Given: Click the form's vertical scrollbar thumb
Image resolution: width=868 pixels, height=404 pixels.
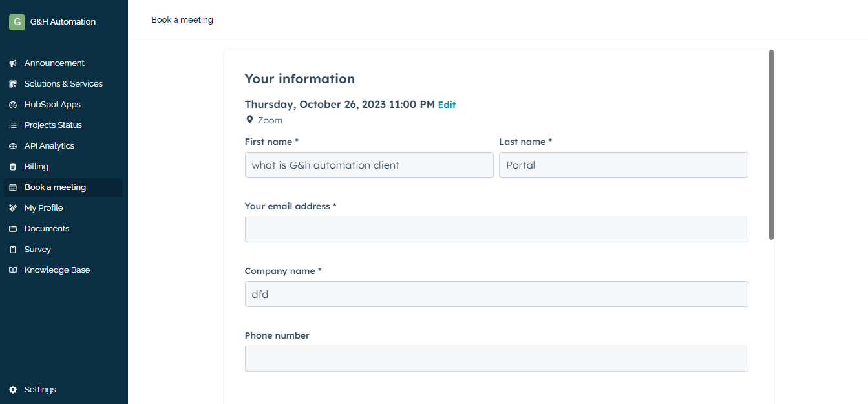Looking at the screenshot, I should [771, 145].
